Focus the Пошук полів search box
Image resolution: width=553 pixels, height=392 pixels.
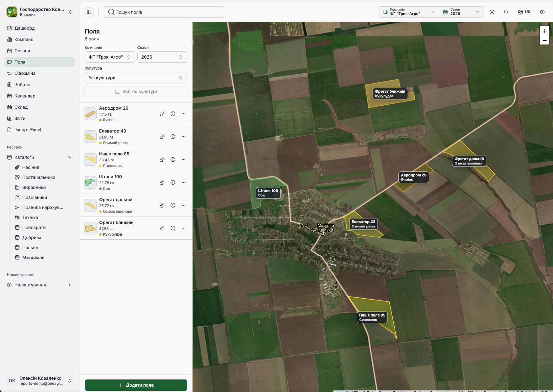(x=164, y=12)
